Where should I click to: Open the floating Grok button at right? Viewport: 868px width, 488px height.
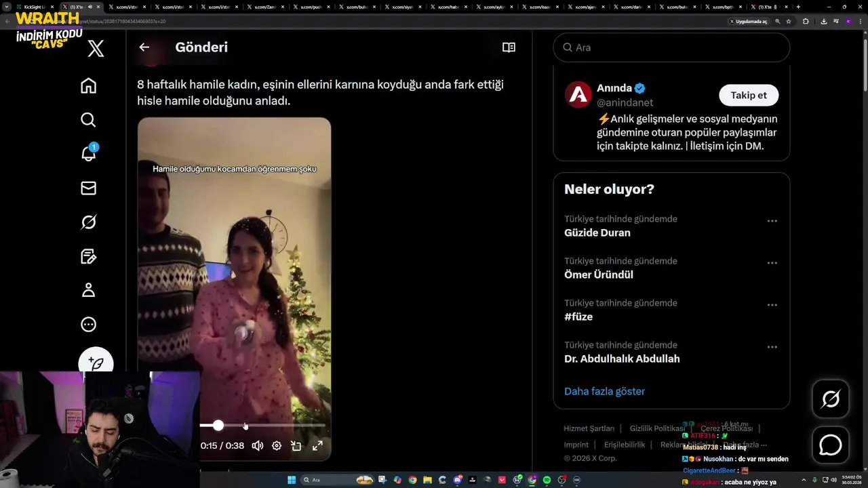(831, 399)
